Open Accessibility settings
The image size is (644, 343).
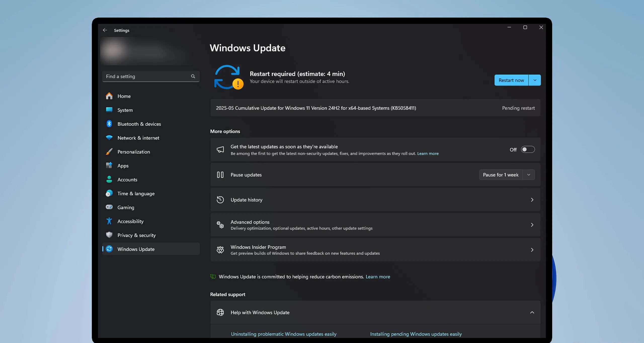(131, 221)
